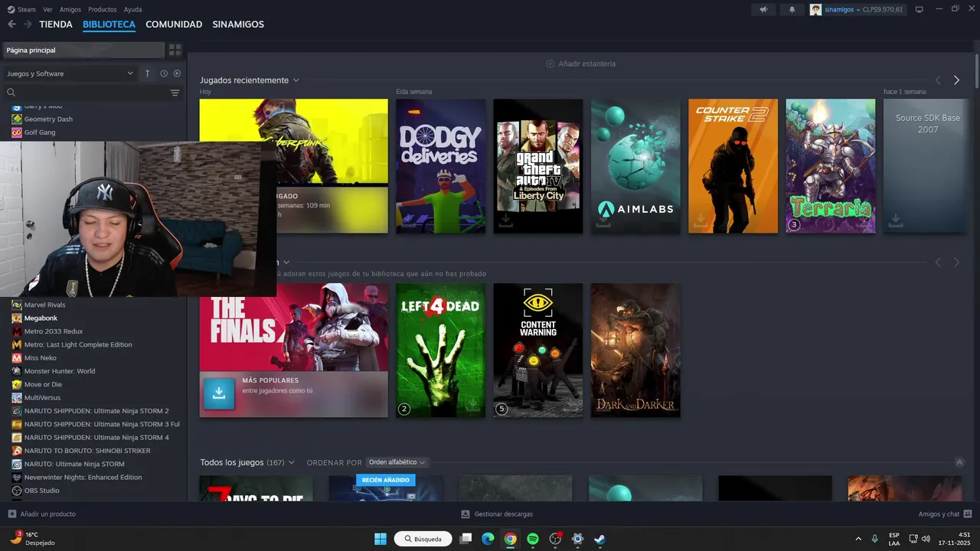
Task: Switch to the COMUNIDAD tab
Action: [x=174, y=24]
